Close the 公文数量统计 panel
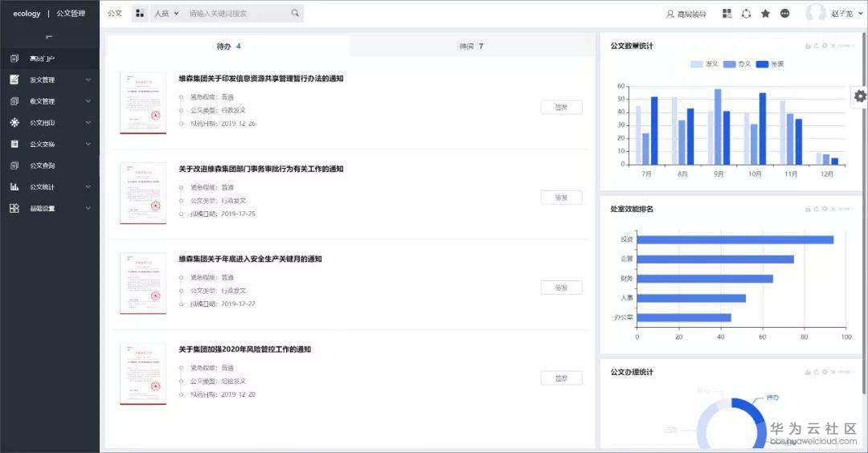 pyautogui.click(x=833, y=46)
